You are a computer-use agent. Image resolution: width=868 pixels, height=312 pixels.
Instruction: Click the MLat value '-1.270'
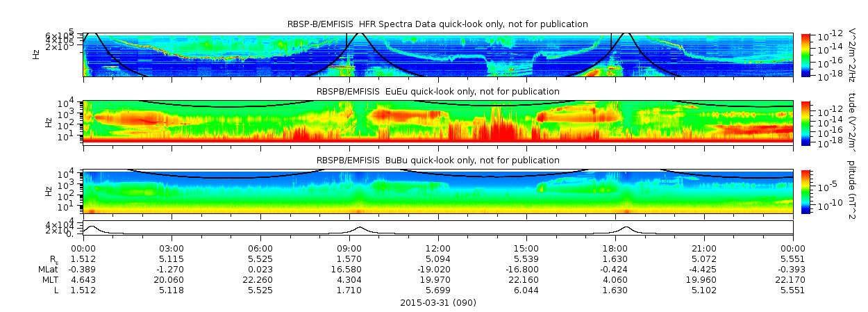tap(172, 270)
